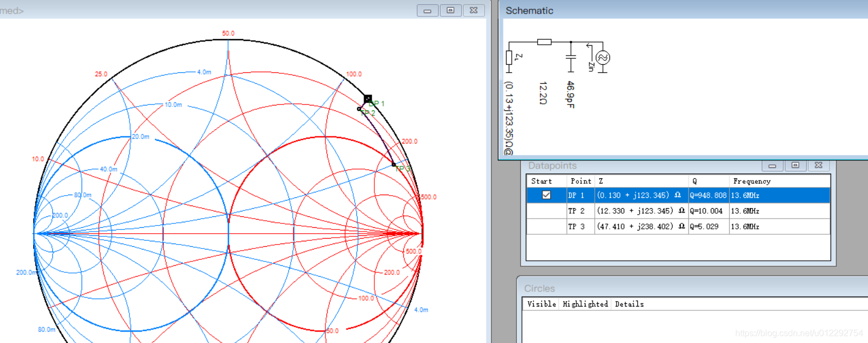Select the TP 3 point marker on chart
The height and width of the screenshot is (343, 868).
point(394,165)
